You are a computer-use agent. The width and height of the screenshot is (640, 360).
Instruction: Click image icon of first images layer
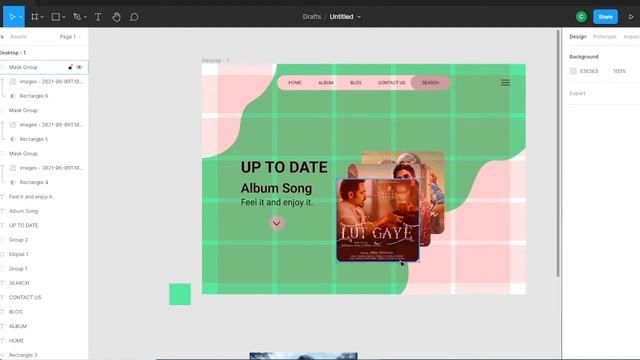click(x=13, y=82)
